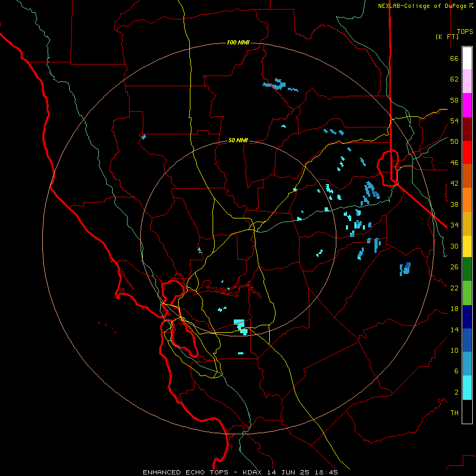476x476 pixels.
Task: Select the dark green legend swatch
Action: (x=467, y=269)
